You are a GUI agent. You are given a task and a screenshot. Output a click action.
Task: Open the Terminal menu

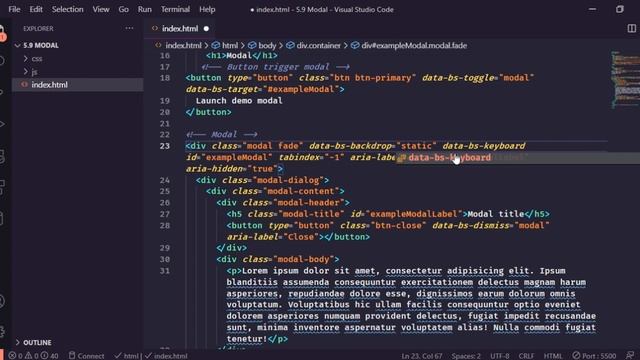(175, 9)
